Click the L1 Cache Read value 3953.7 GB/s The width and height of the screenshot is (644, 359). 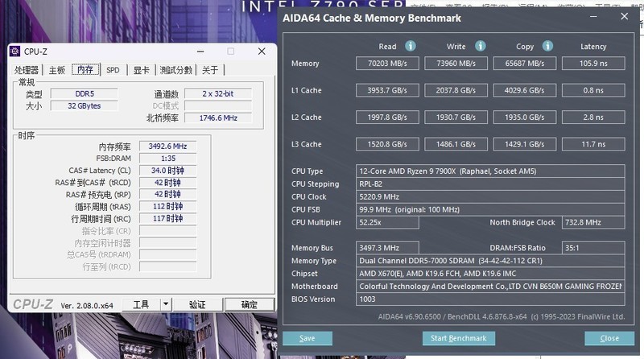(387, 90)
